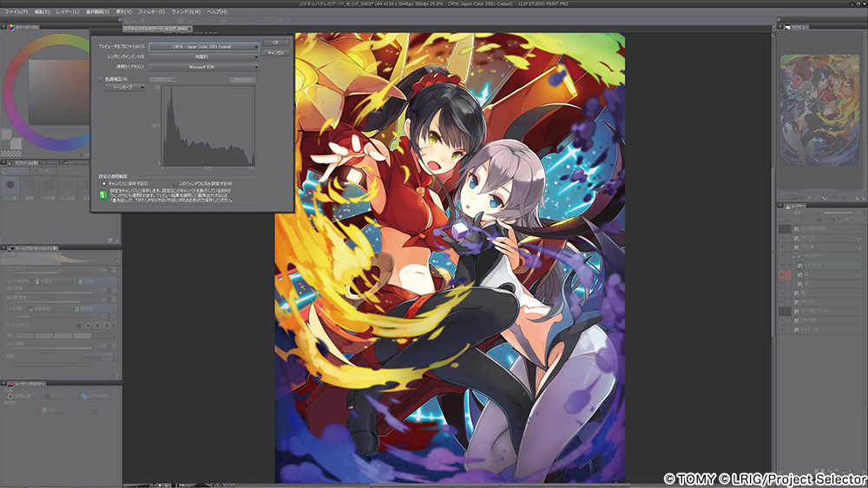
Task: Click the artwork preview thumbnail in the right panel
Action: tap(820, 109)
